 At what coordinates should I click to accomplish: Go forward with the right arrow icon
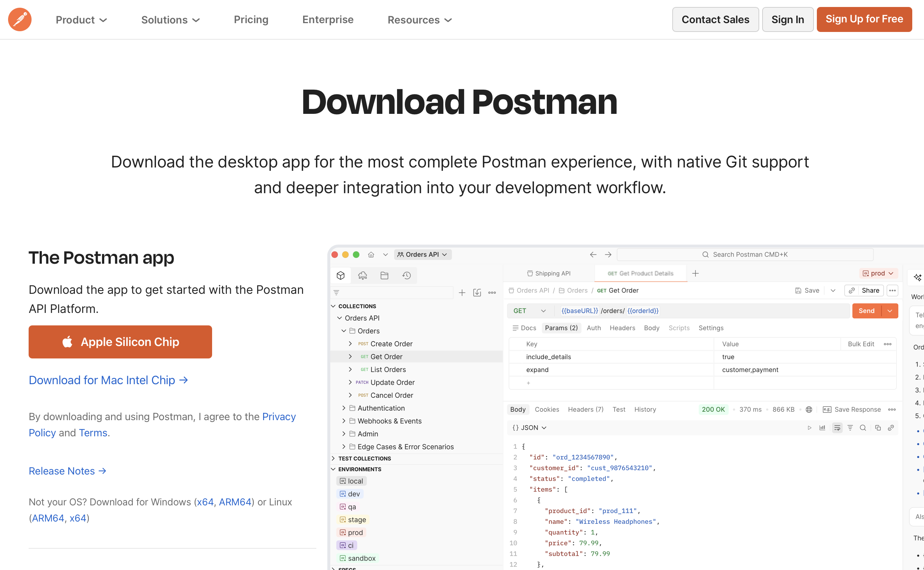click(x=608, y=255)
